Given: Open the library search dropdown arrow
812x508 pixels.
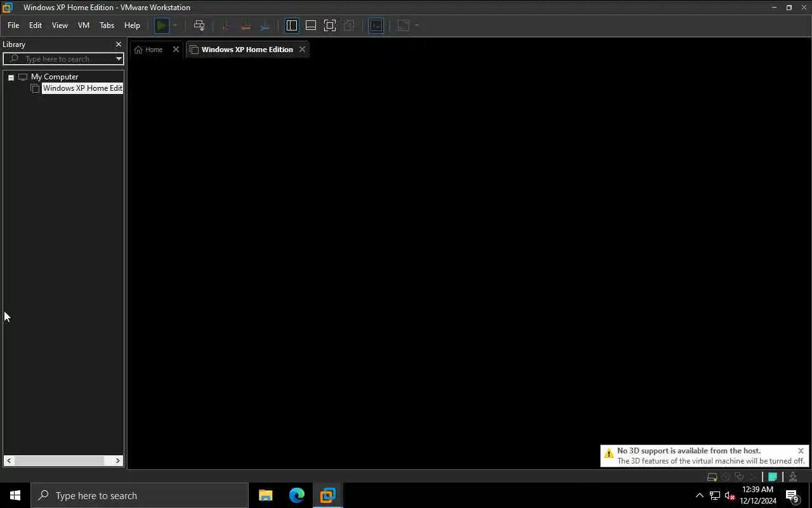Looking at the screenshot, I should pyautogui.click(x=119, y=58).
